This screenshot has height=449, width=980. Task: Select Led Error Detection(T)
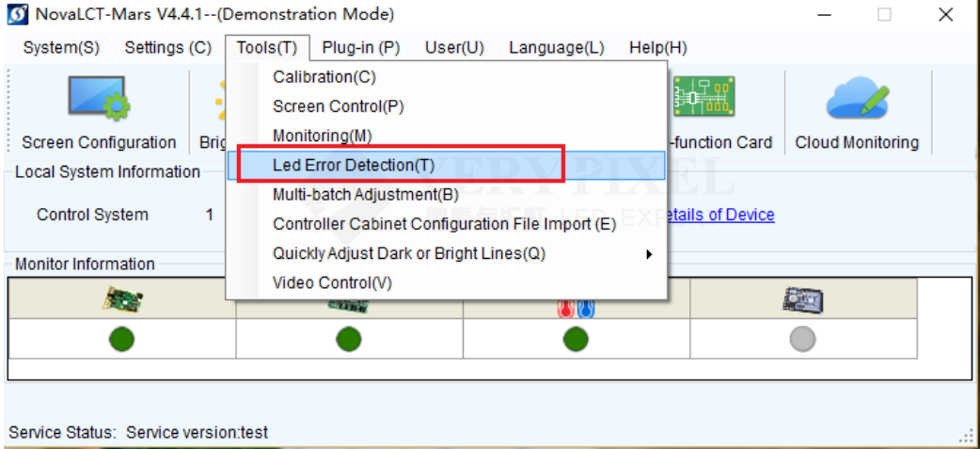click(x=446, y=165)
